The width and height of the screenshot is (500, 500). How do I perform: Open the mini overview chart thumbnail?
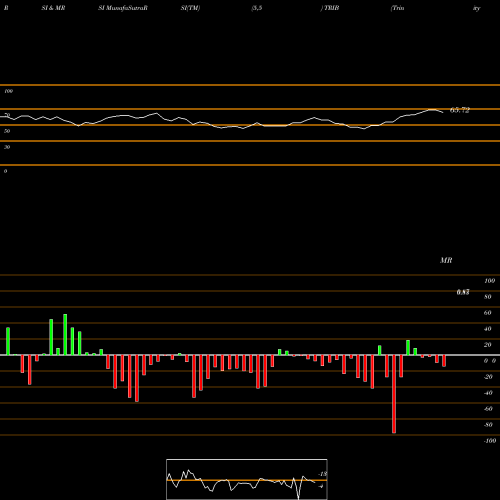coord(247,479)
